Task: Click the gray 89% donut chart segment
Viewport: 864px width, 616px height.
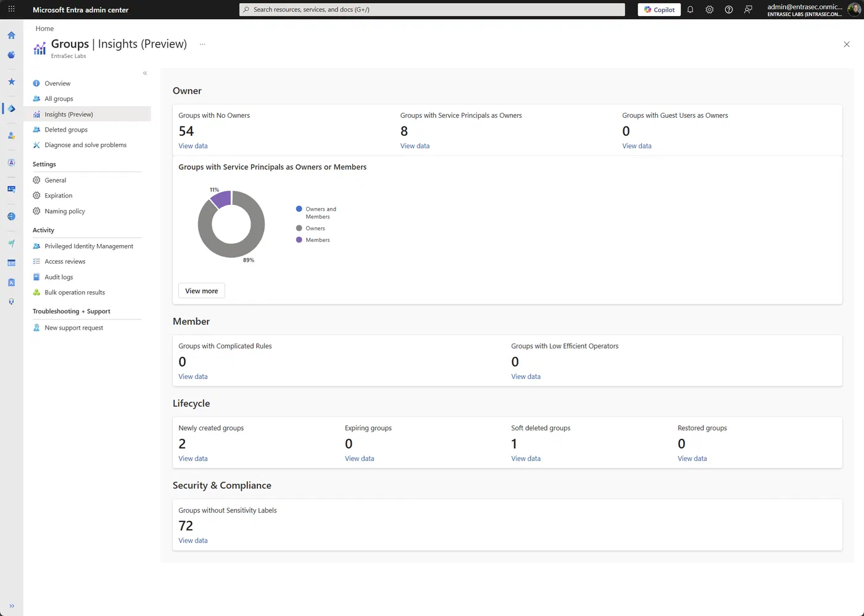Action: pos(239,249)
